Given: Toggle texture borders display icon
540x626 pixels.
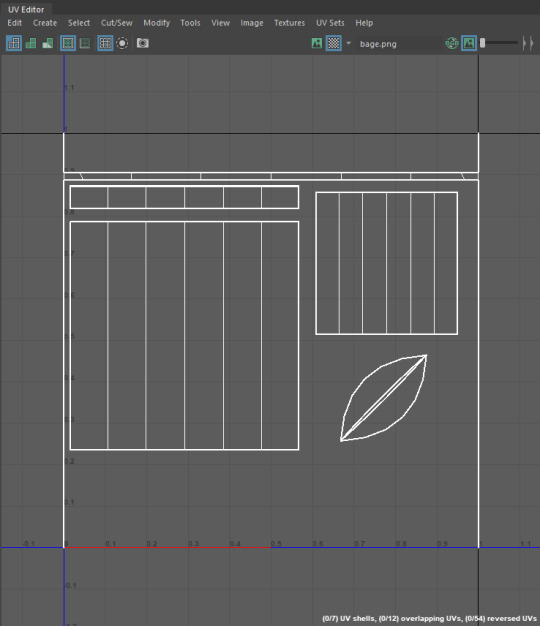Looking at the screenshot, I should coord(68,43).
